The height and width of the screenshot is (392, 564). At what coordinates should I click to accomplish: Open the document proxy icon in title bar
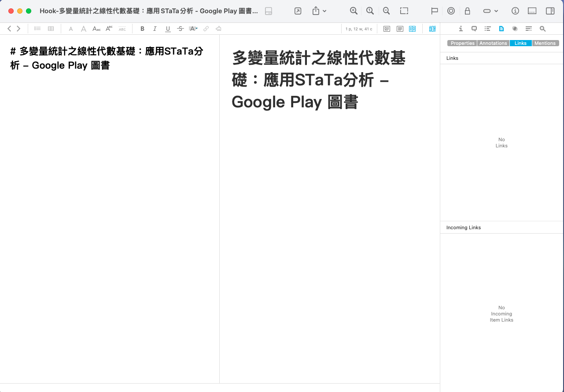[269, 11]
